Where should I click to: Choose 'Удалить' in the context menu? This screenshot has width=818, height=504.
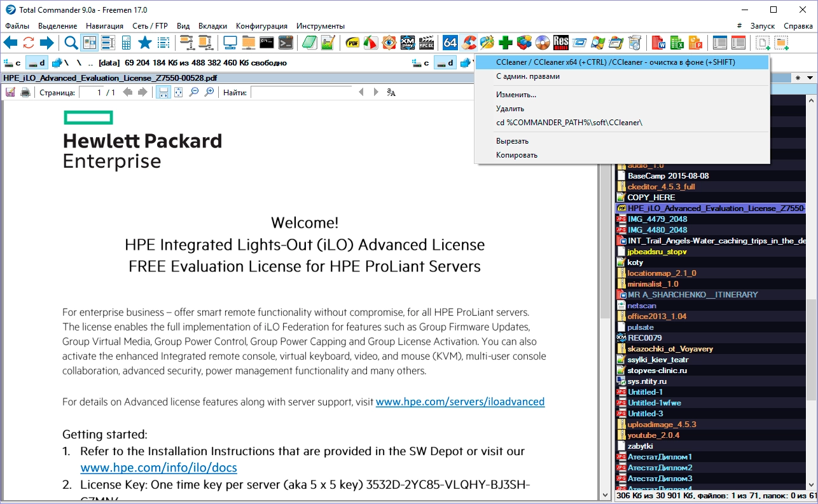(623, 109)
